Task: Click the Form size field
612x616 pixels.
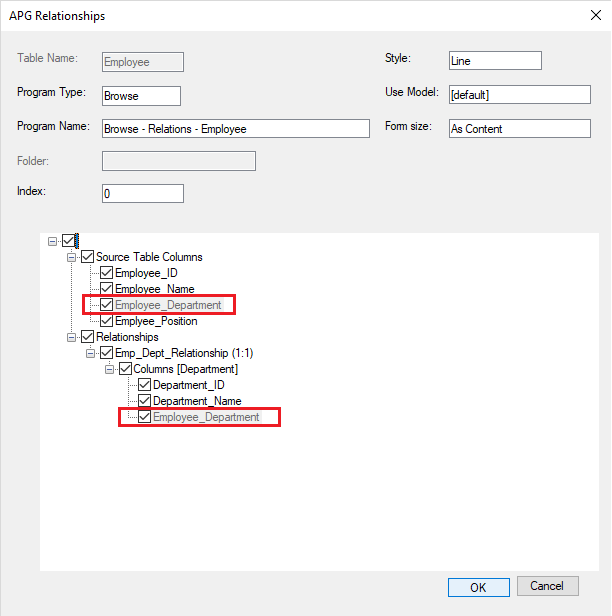Action: pyautogui.click(x=505, y=129)
